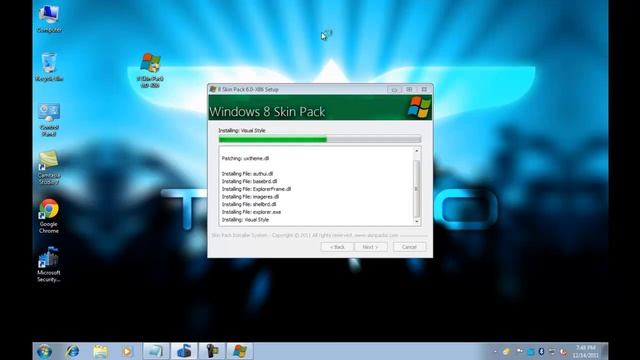Click the install log scroll-down arrow

pos(417,222)
